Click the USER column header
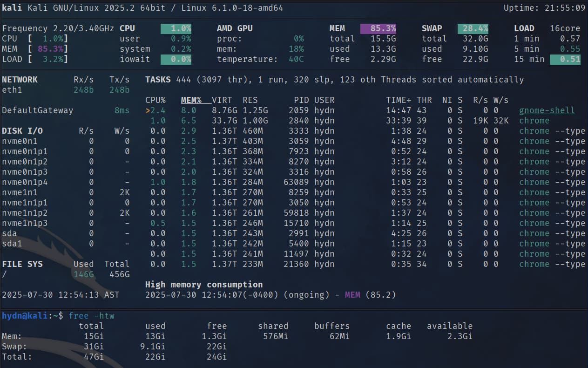This screenshot has width=588, height=368. [x=324, y=100]
